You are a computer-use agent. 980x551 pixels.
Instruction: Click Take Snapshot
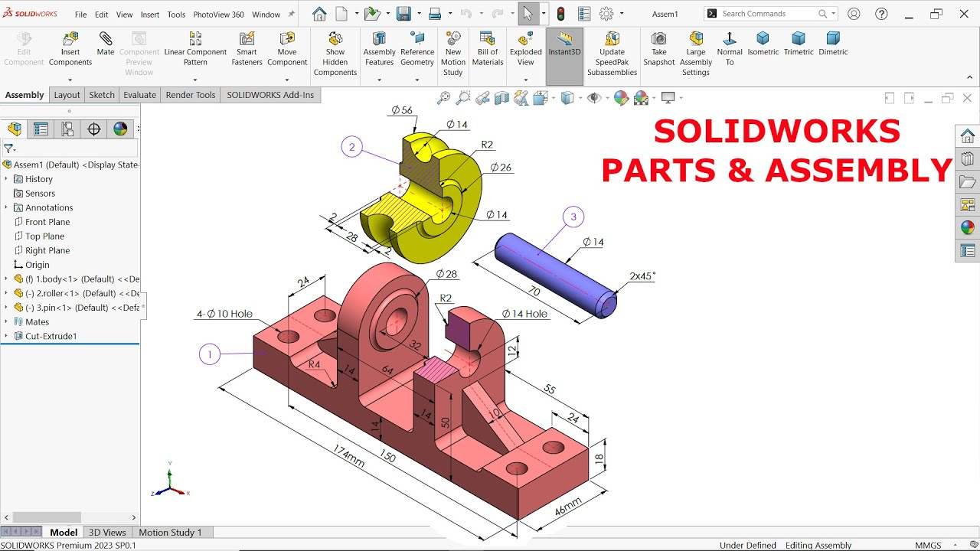pyautogui.click(x=659, y=50)
